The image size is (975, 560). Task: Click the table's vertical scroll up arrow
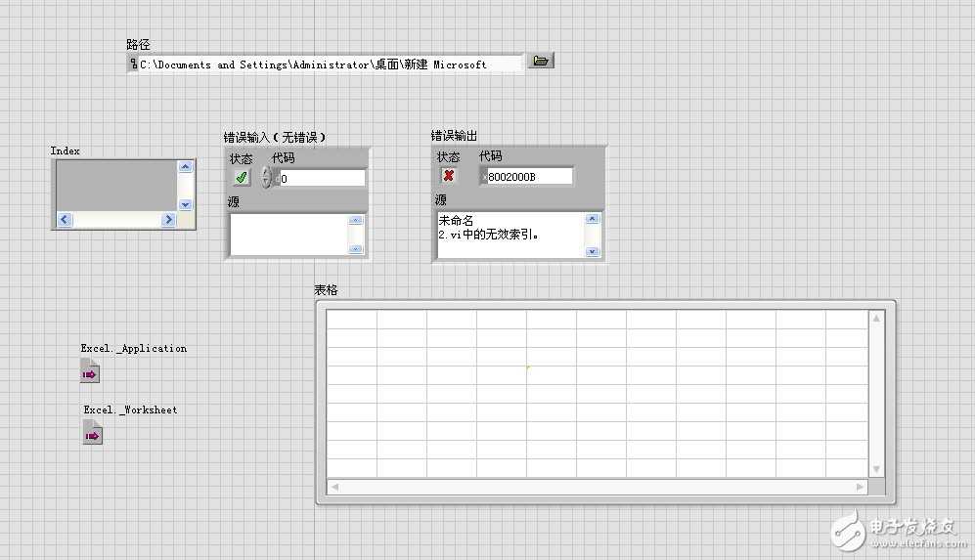(876, 319)
